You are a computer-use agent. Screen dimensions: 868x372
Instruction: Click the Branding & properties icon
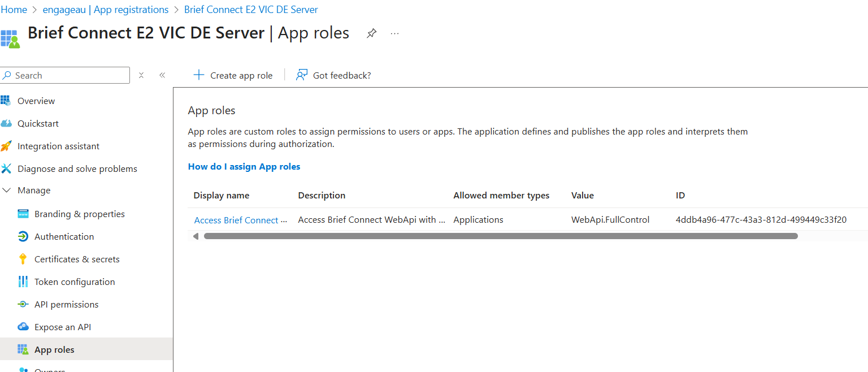23,214
